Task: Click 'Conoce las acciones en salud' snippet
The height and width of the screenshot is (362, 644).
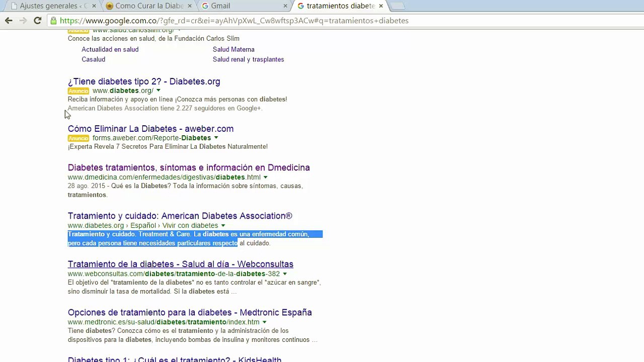Action: pos(153,39)
